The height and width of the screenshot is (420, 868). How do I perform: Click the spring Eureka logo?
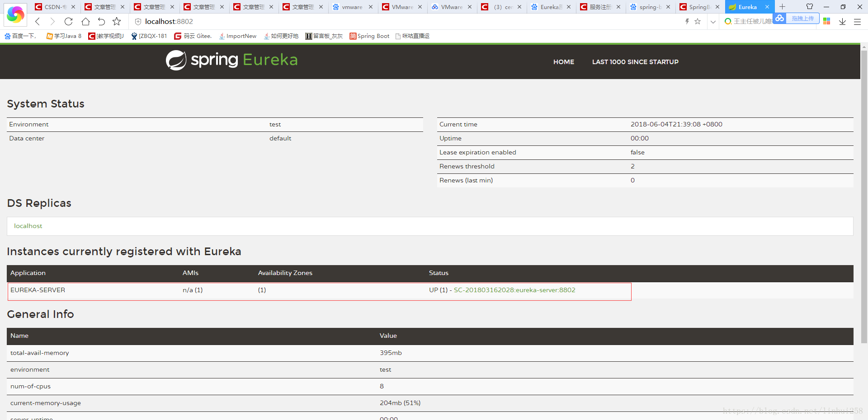pos(232,60)
